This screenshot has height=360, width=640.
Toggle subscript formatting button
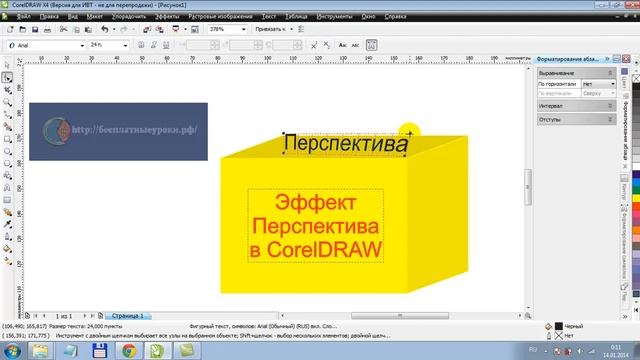click(327, 45)
